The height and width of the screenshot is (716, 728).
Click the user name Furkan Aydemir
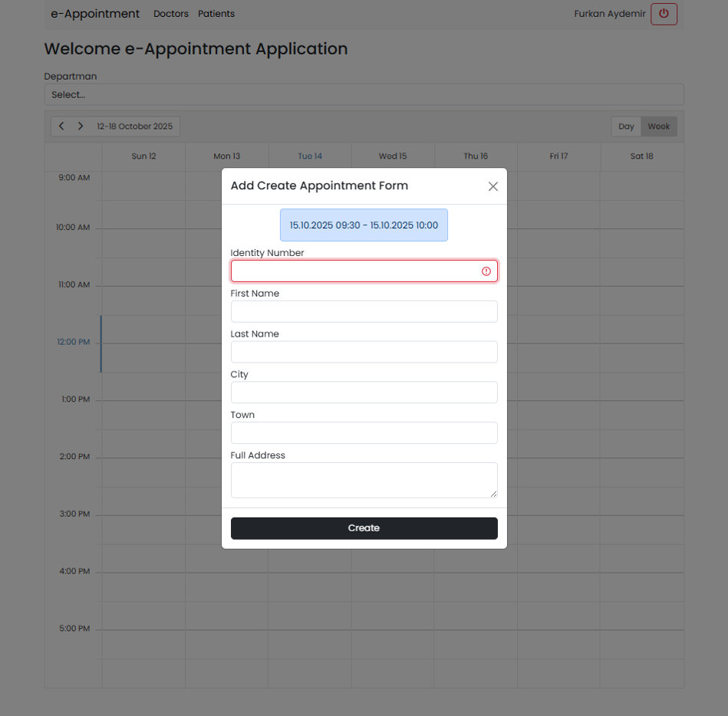(x=609, y=13)
